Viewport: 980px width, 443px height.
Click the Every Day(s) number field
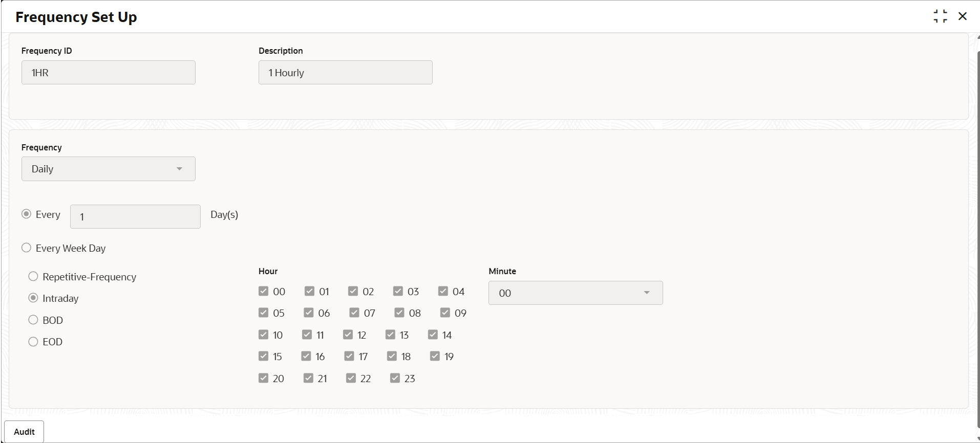pyautogui.click(x=135, y=217)
